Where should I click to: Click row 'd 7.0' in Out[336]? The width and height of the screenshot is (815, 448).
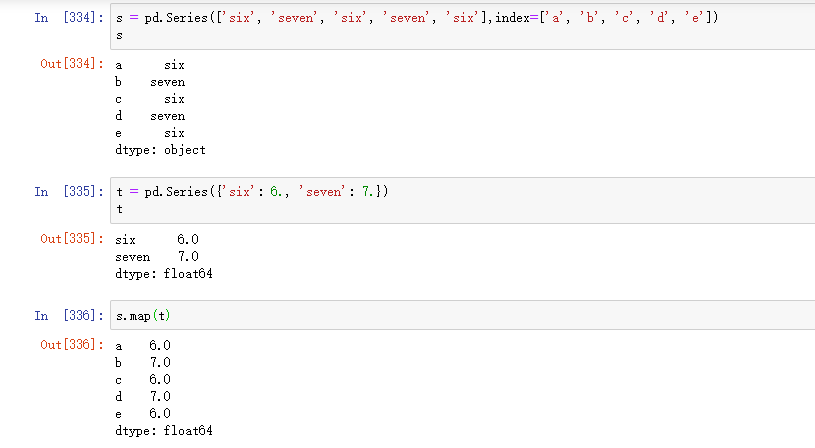click(144, 396)
